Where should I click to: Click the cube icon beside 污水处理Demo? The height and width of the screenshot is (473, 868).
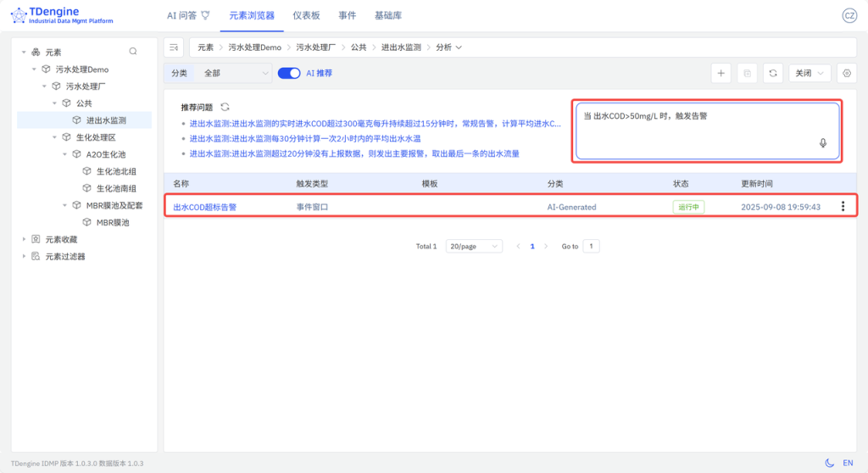point(46,70)
